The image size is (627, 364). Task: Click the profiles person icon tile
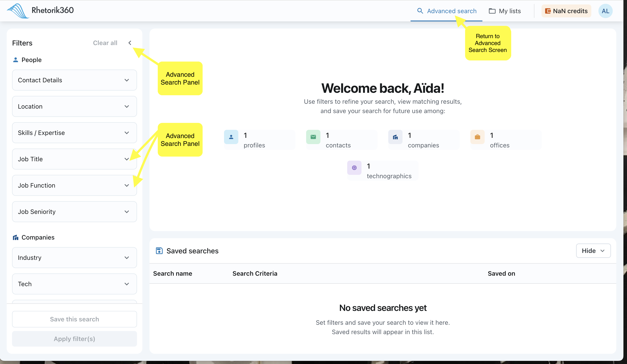coord(231,137)
